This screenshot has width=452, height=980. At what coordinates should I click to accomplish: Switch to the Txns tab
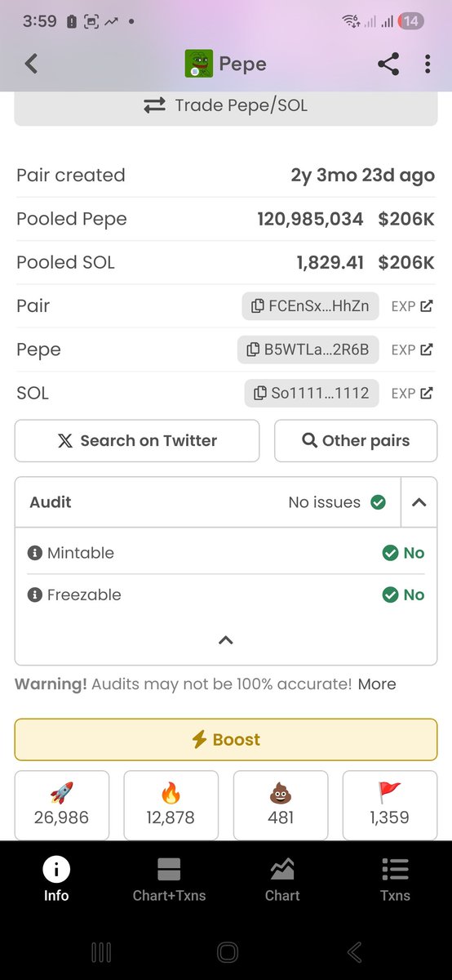click(395, 880)
